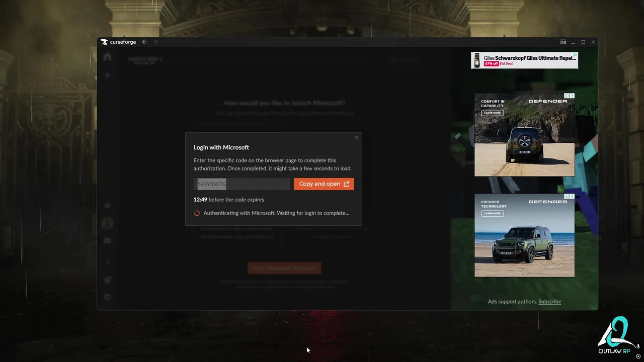Click the CurseForge logo in title bar
644x362 pixels.
(x=118, y=42)
